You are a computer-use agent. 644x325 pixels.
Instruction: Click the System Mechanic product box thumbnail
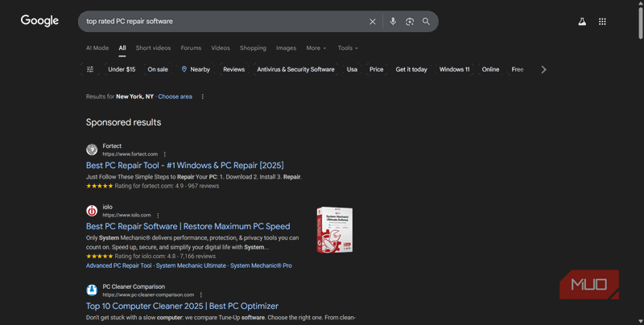click(x=334, y=230)
